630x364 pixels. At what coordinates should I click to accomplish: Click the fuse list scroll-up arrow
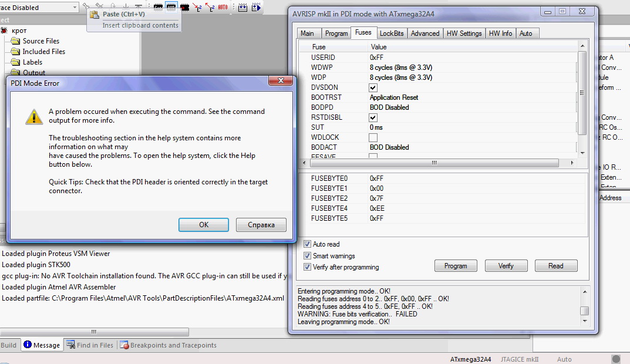582,46
